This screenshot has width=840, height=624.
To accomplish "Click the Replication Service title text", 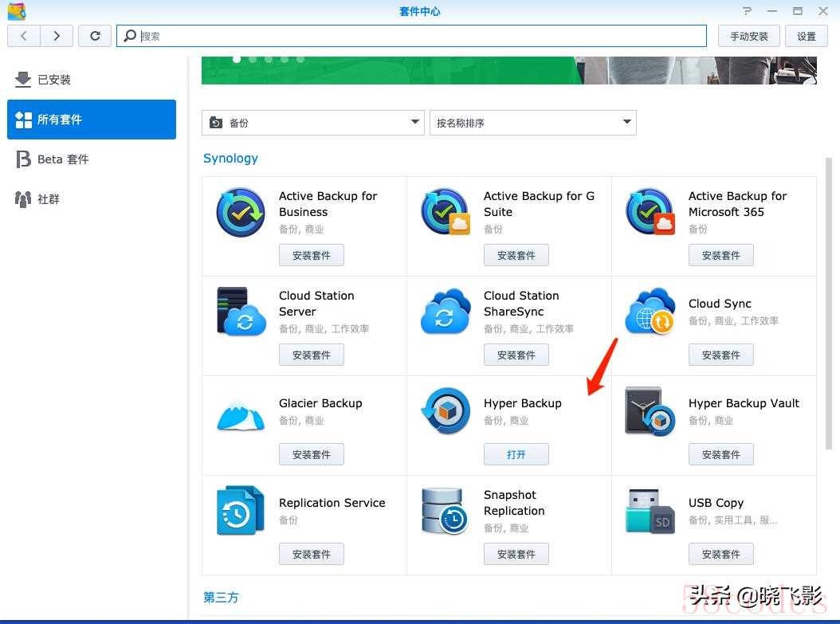I will 332,503.
